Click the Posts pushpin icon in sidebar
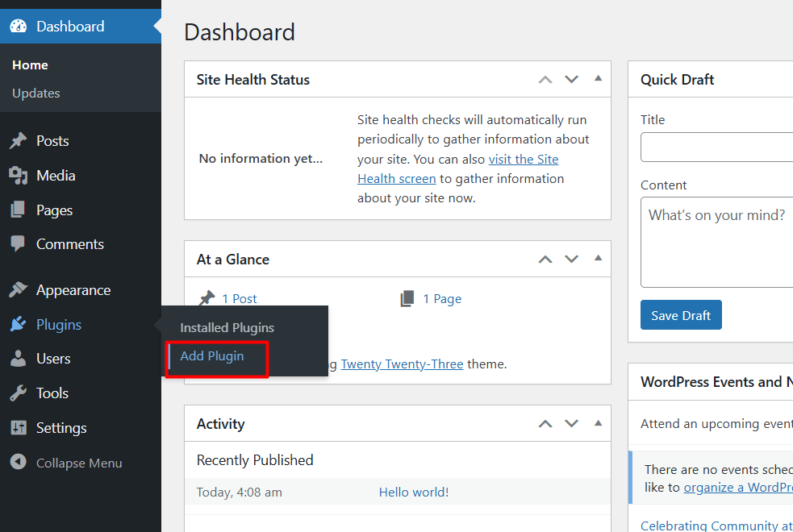The height and width of the screenshot is (532, 793). click(18, 141)
